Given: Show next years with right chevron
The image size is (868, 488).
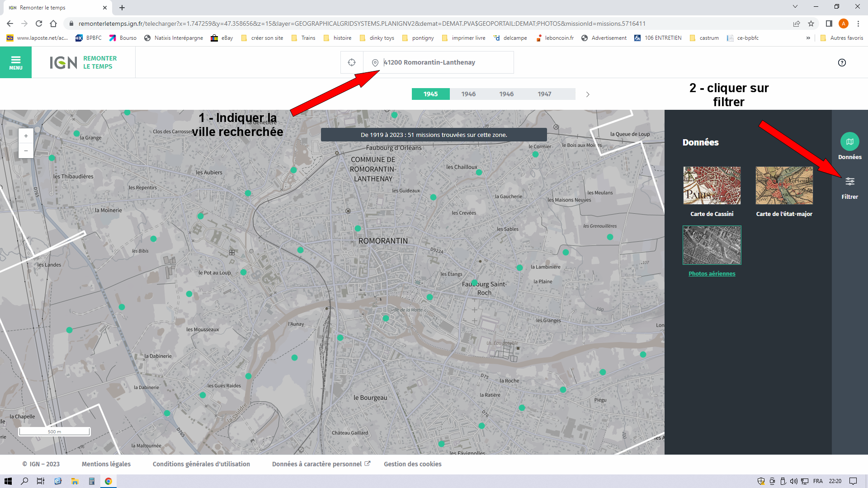Looking at the screenshot, I should coord(588,94).
